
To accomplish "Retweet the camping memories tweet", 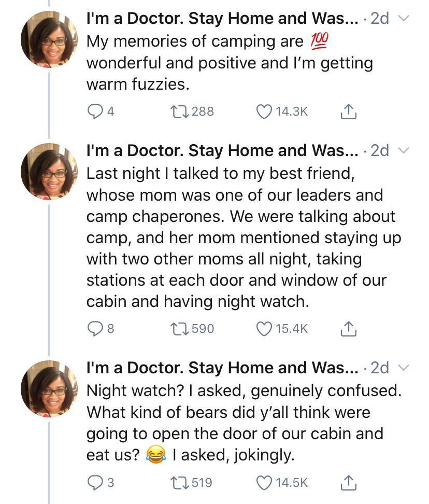I will click(x=175, y=111).
